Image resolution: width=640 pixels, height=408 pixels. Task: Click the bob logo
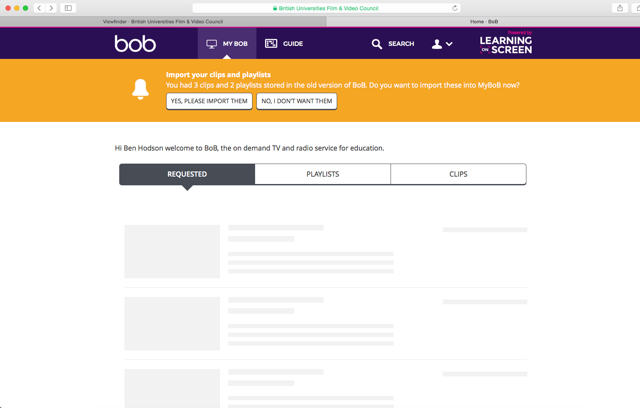click(x=135, y=44)
